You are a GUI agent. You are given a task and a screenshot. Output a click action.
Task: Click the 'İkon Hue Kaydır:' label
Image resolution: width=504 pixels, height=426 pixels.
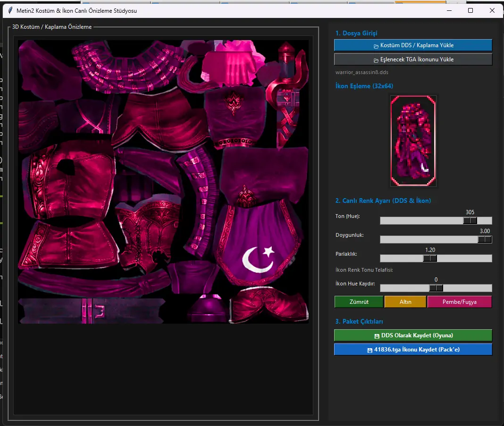[355, 284]
